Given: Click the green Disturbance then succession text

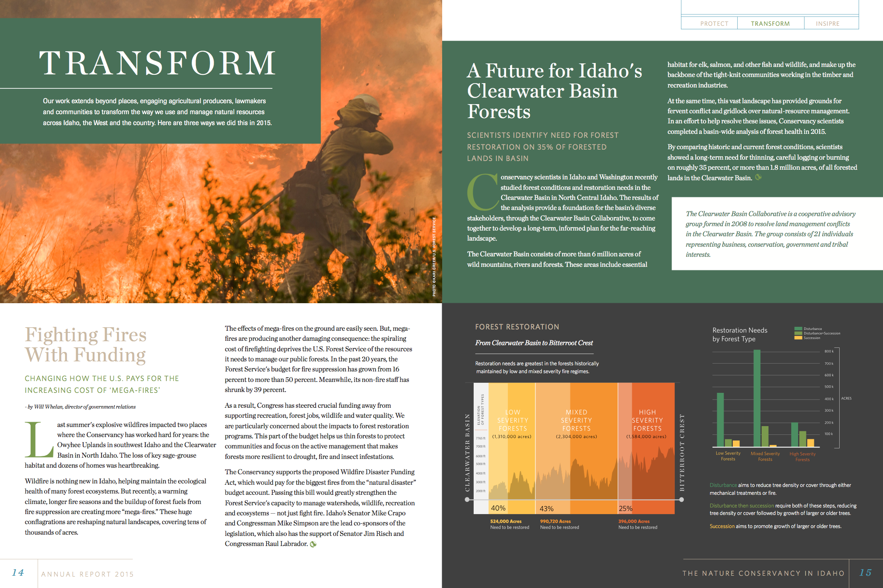Looking at the screenshot, I should tap(742, 505).
